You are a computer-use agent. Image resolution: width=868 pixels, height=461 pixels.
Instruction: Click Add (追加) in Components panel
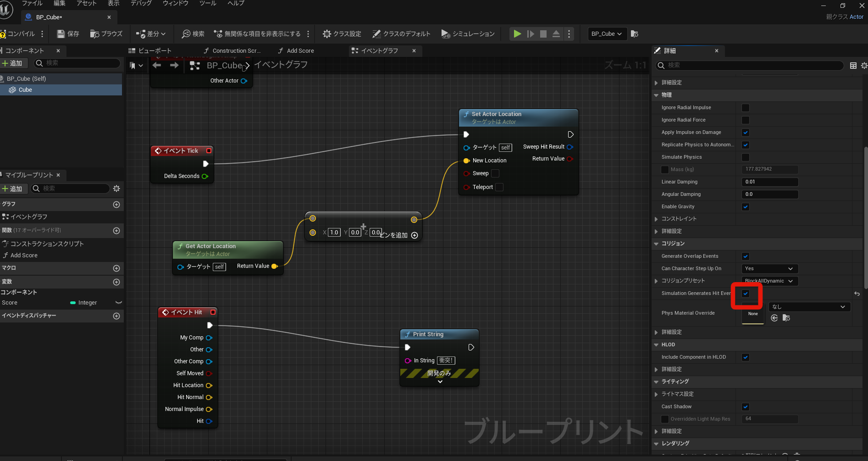point(12,63)
